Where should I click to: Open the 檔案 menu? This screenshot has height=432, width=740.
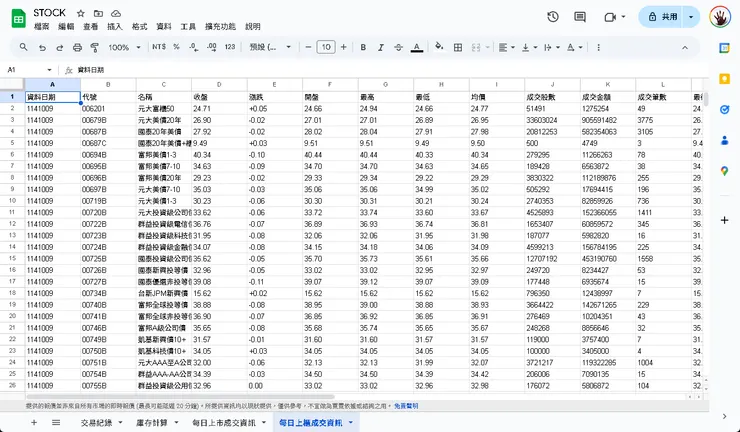click(x=42, y=26)
